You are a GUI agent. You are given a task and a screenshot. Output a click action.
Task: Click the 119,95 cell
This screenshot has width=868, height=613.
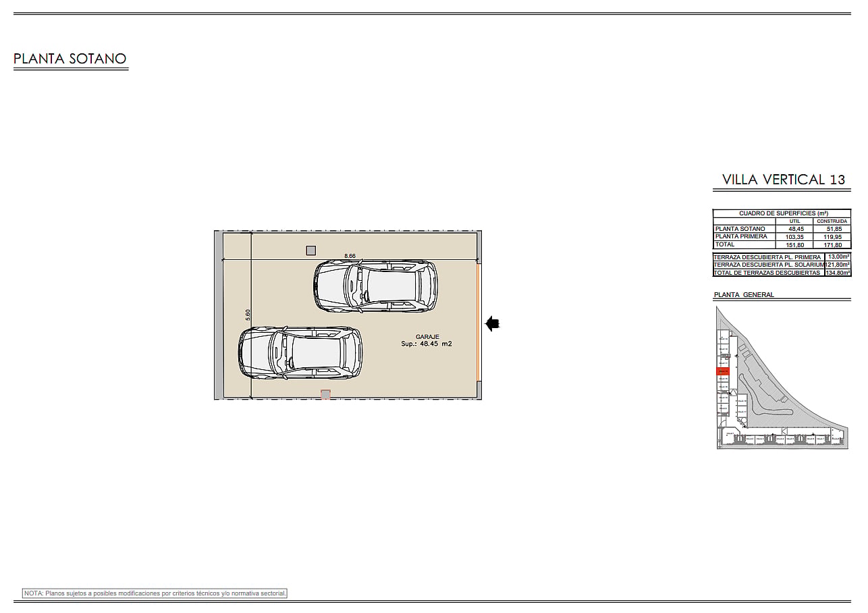pos(832,237)
